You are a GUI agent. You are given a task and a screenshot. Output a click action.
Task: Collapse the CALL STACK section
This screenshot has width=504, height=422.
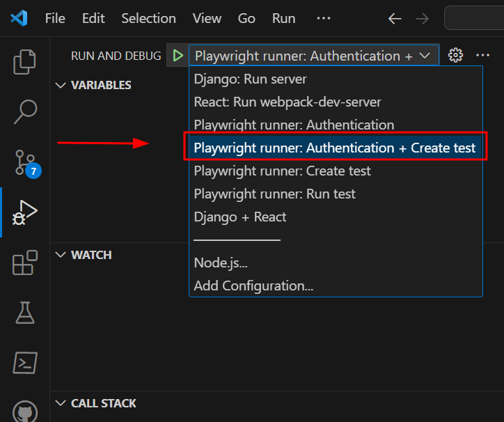click(x=61, y=403)
